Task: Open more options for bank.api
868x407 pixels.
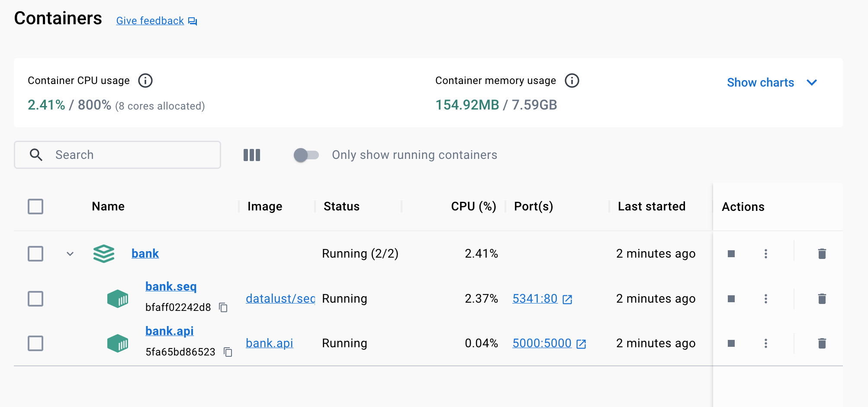Action: point(765,343)
